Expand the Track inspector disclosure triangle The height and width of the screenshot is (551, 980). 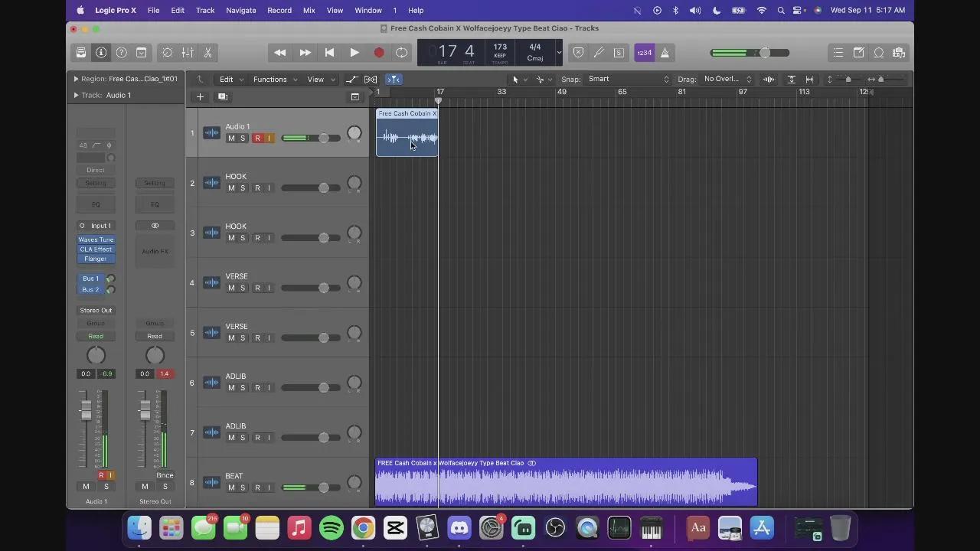[x=76, y=95]
